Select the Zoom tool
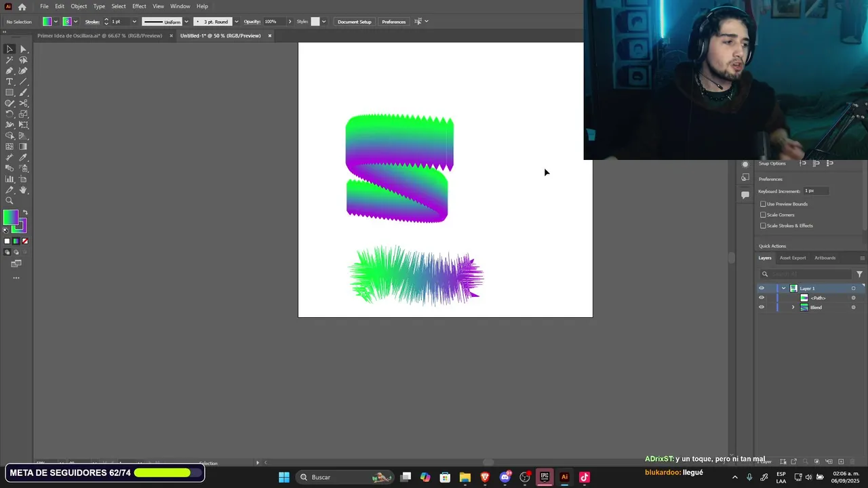This screenshot has height=488, width=868. point(9,201)
